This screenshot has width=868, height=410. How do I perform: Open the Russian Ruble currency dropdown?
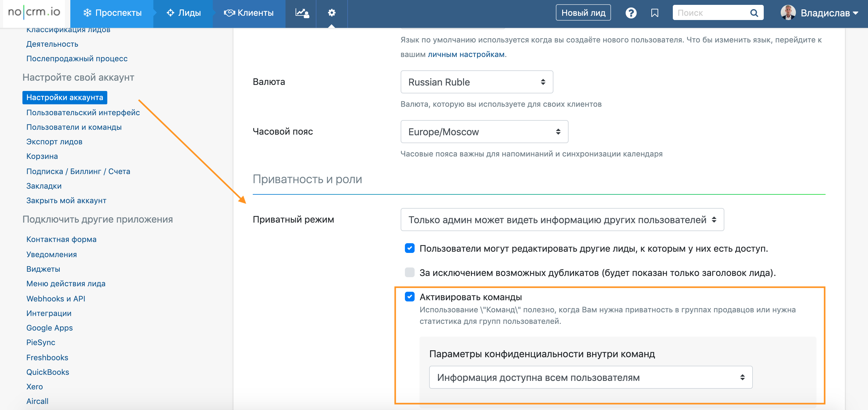pos(476,82)
